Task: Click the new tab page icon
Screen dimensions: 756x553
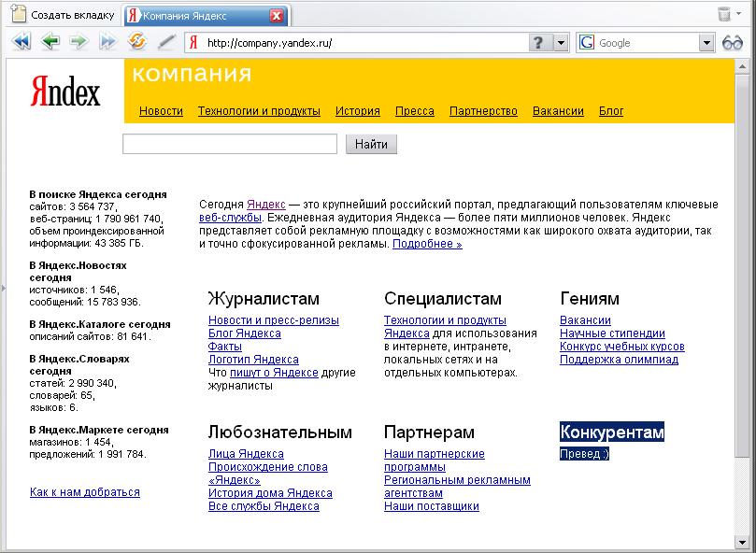Action: click(19, 14)
